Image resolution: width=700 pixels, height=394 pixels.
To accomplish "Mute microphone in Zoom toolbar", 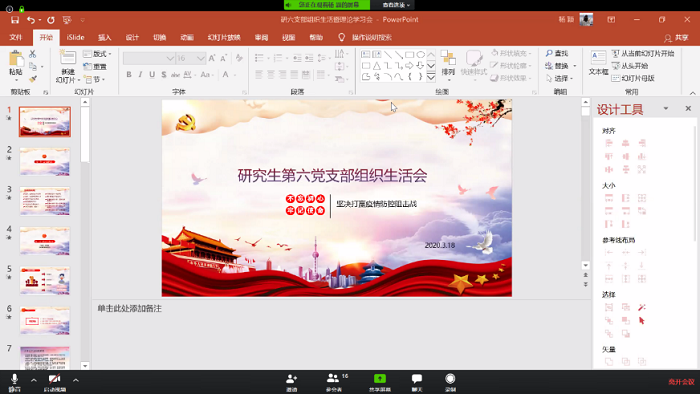I will [x=14, y=382].
